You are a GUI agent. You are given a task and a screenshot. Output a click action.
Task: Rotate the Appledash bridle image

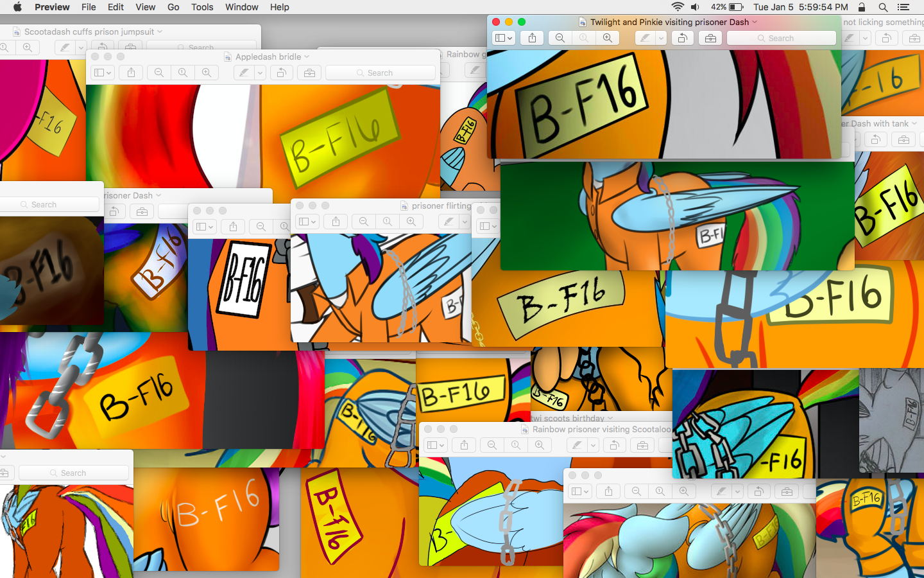[x=281, y=73]
